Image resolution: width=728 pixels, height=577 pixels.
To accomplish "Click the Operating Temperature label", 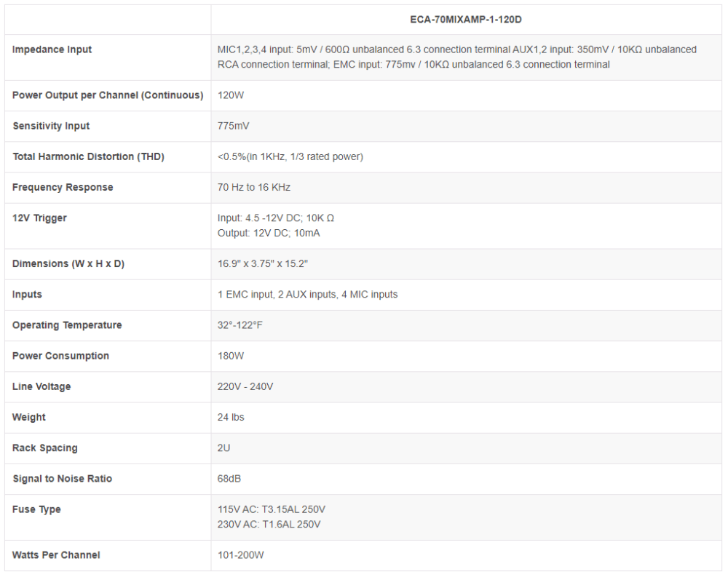I will click(x=67, y=325).
